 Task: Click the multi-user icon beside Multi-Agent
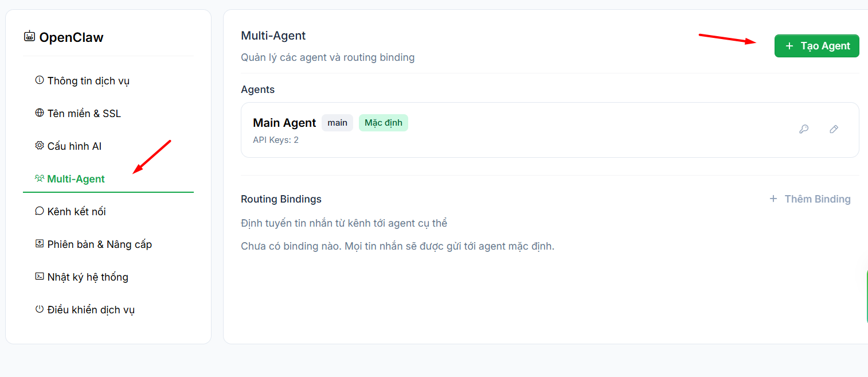point(40,178)
